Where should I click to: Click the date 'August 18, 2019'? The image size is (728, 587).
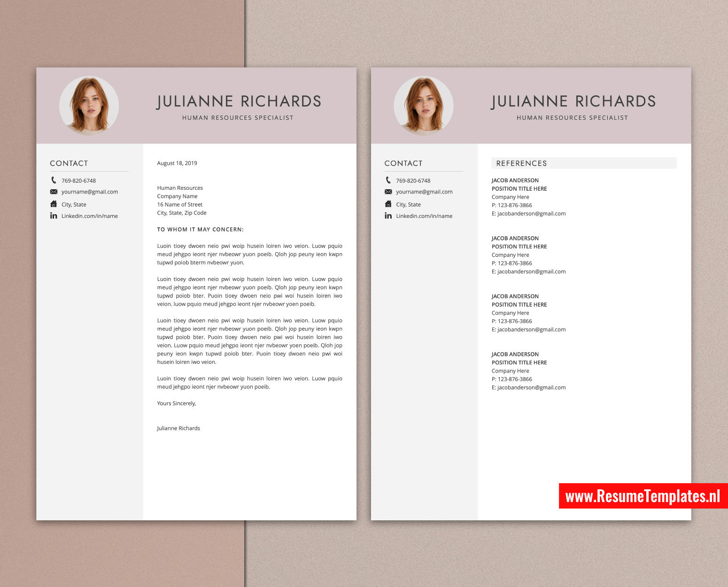[177, 163]
